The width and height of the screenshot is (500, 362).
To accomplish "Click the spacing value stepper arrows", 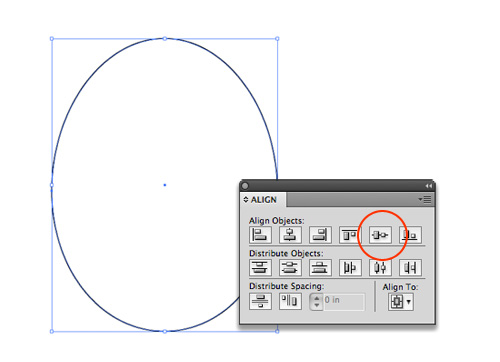I will click(x=317, y=302).
